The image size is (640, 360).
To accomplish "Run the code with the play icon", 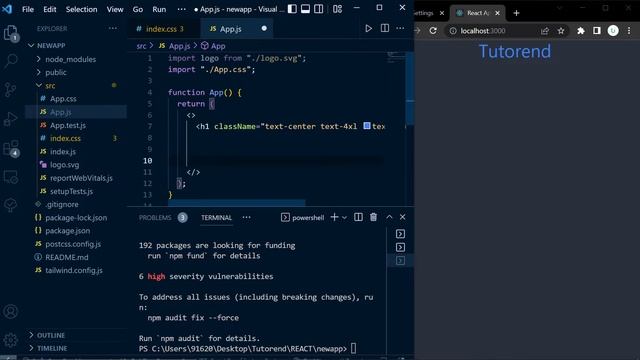I will pyautogui.click(x=369, y=28).
